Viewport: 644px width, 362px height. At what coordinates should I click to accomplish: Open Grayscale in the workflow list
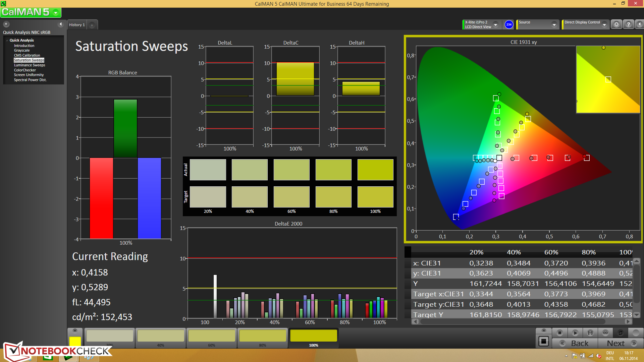22,51
